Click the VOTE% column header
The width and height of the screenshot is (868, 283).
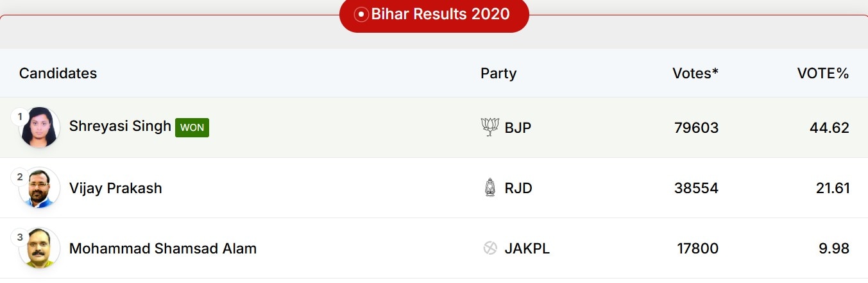point(823,73)
